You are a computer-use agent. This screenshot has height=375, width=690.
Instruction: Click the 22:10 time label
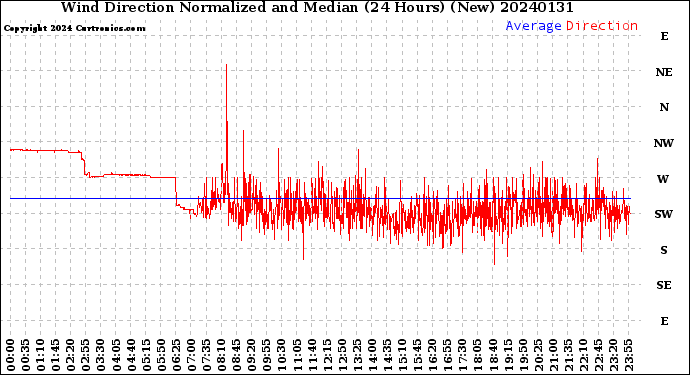(583, 355)
